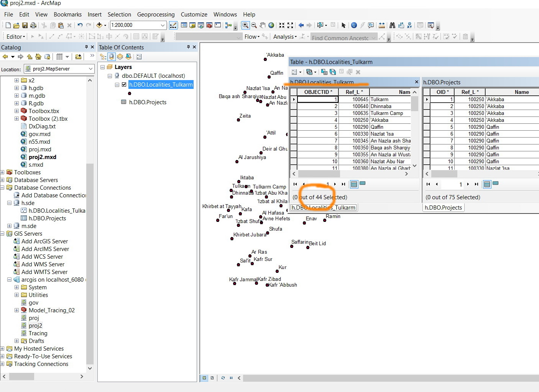This screenshot has width=539, height=392.
Task: Select the Pan hand tool
Action: [263, 25]
